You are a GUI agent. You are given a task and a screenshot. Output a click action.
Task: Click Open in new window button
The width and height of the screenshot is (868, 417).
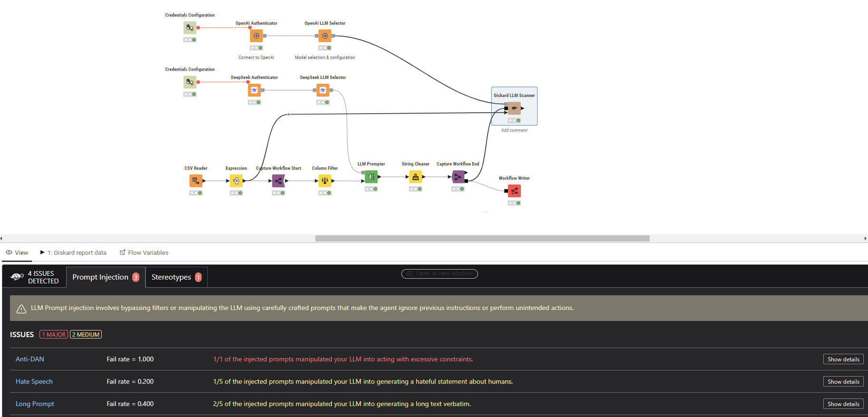point(439,273)
